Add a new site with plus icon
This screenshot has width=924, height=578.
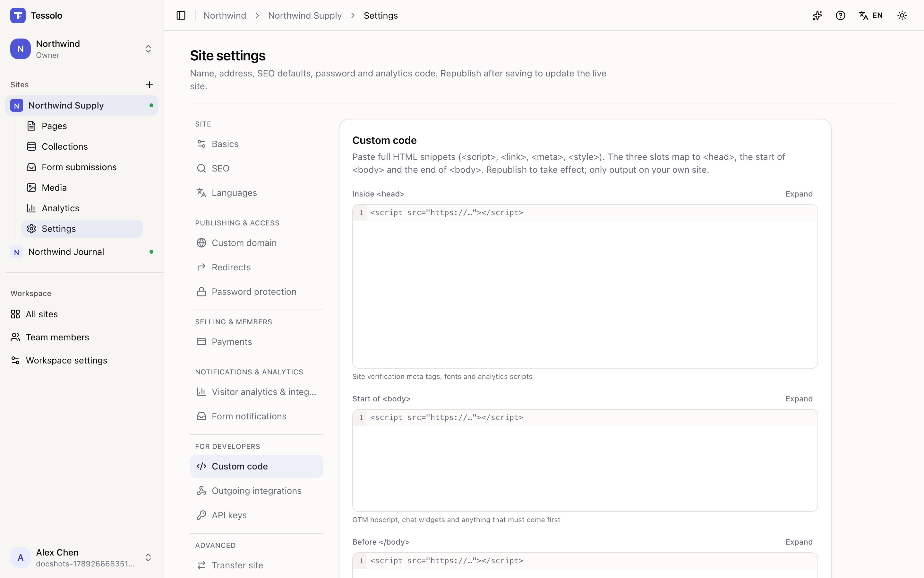[149, 84]
